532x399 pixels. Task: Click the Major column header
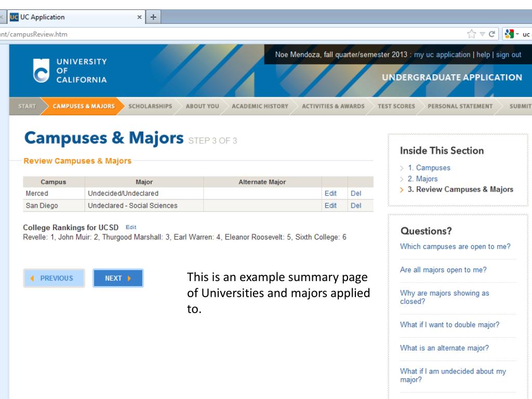144,182
